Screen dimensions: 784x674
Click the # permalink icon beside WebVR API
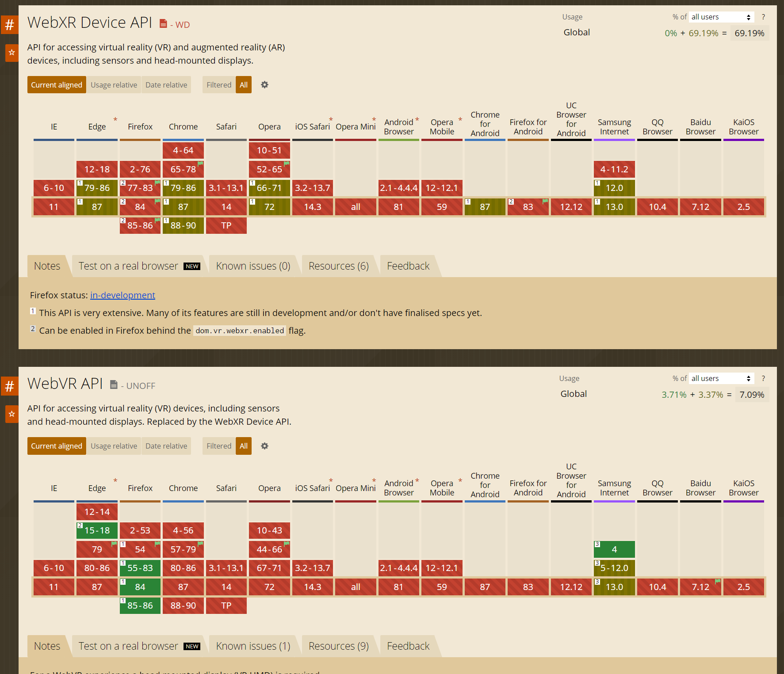click(10, 386)
